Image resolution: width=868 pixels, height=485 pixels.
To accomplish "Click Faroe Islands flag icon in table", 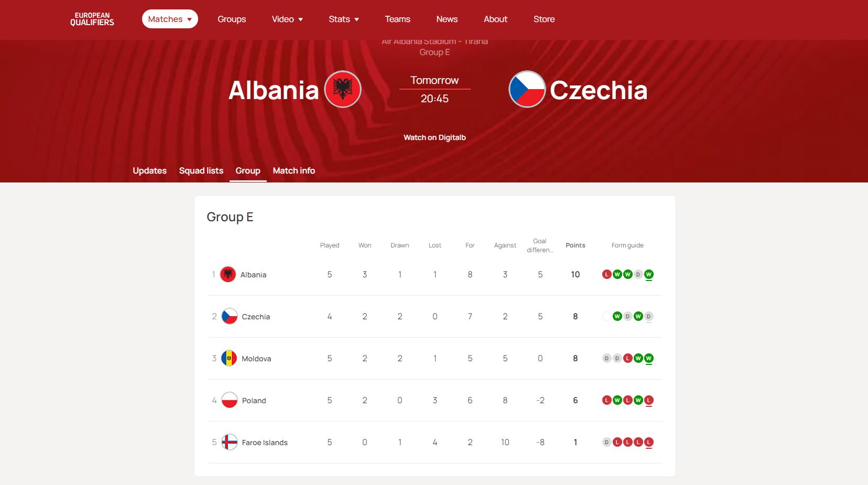I will [229, 442].
